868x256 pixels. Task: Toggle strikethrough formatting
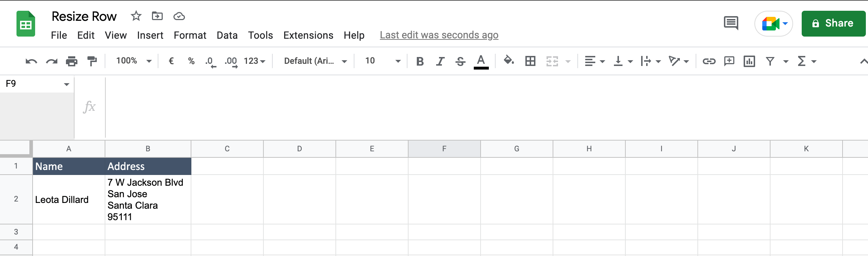tap(461, 61)
